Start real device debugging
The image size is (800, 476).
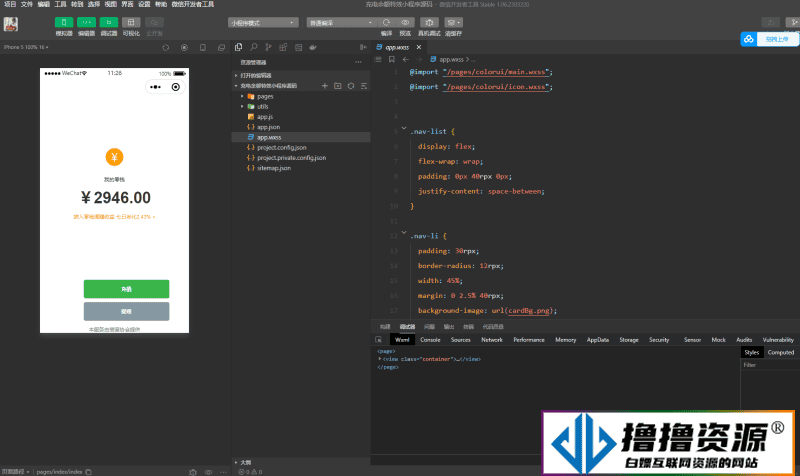[x=429, y=22]
